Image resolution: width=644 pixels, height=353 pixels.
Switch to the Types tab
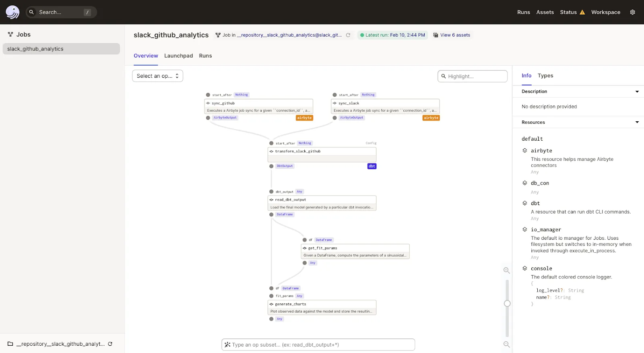click(x=545, y=75)
